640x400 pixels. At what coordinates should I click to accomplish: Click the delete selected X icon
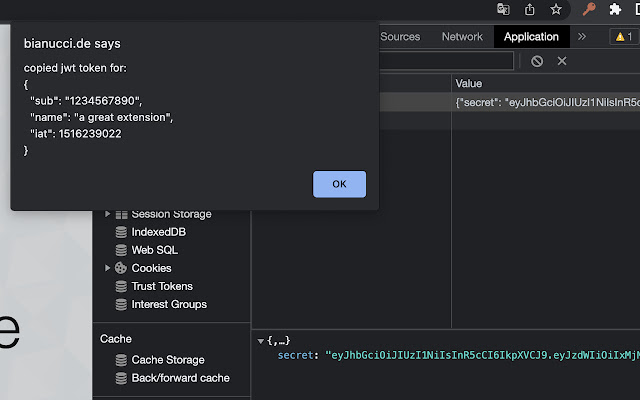point(562,61)
